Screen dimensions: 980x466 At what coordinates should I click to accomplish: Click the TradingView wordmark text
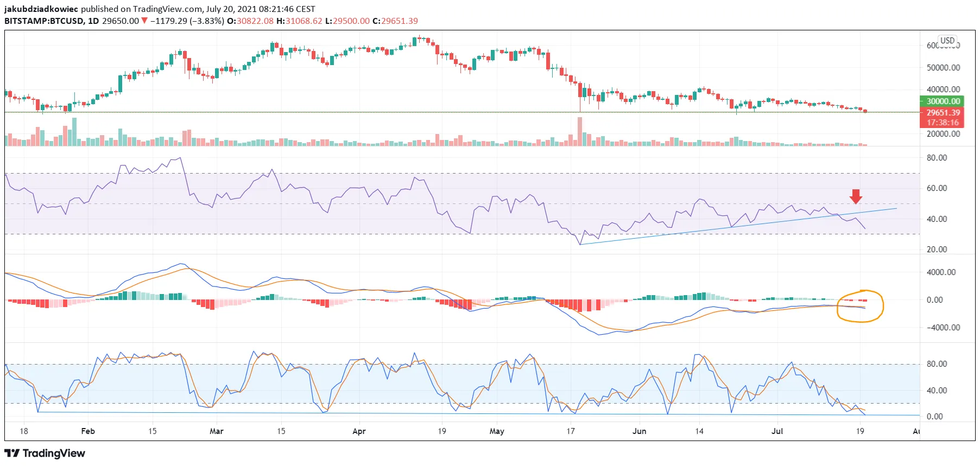pos(54,453)
